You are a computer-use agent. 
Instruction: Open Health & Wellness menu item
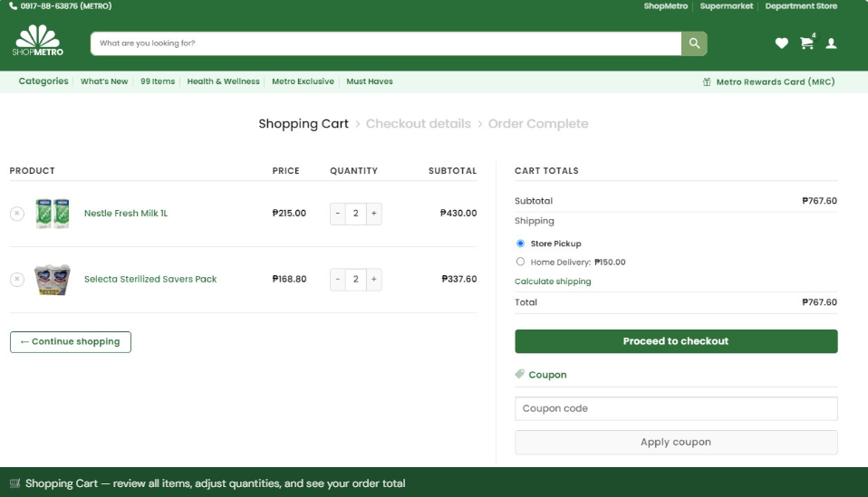tap(223, 81)
